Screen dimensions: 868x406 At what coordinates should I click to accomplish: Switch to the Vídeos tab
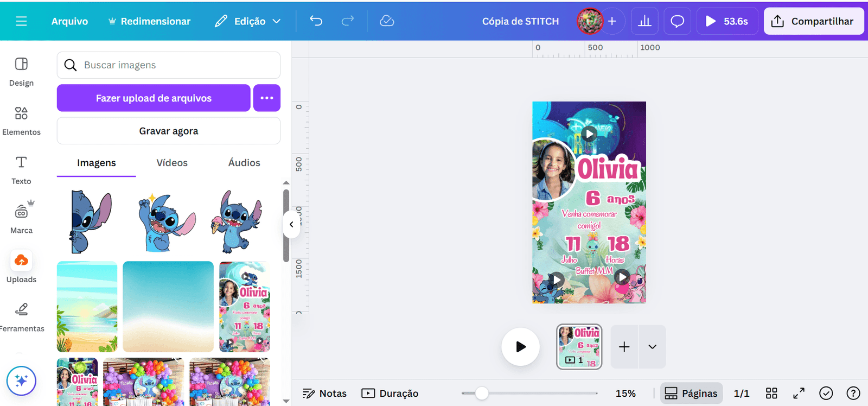(172, 163)
